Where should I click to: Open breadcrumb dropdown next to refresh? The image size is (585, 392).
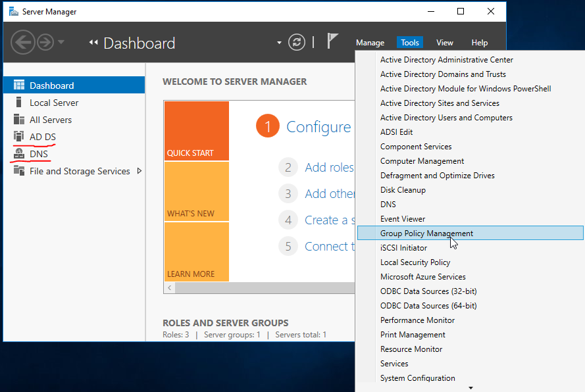tap(279, 43)
